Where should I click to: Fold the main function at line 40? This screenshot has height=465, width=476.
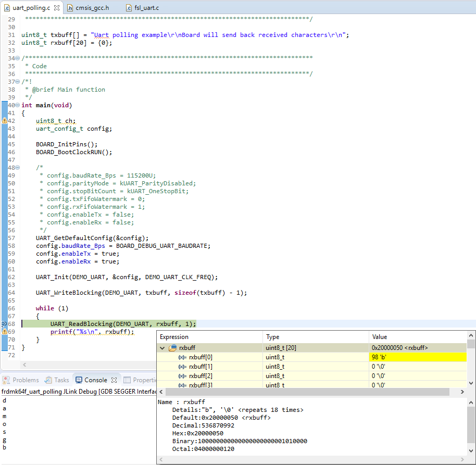point(17,105)
